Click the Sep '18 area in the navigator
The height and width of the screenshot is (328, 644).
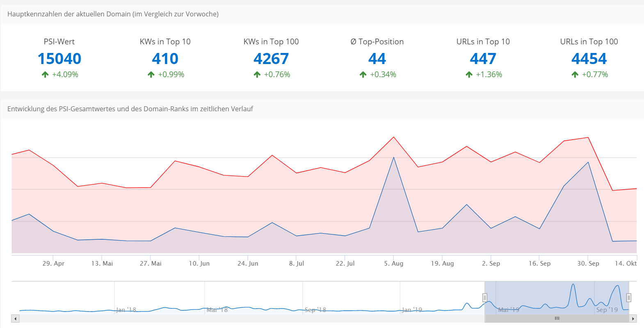coord(315,310)
